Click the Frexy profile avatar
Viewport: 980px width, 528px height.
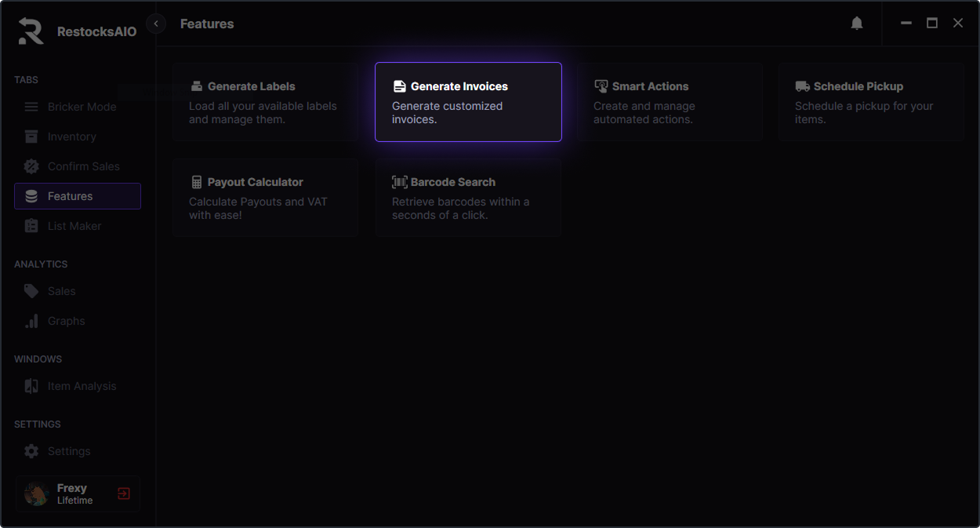coord(36,493)
